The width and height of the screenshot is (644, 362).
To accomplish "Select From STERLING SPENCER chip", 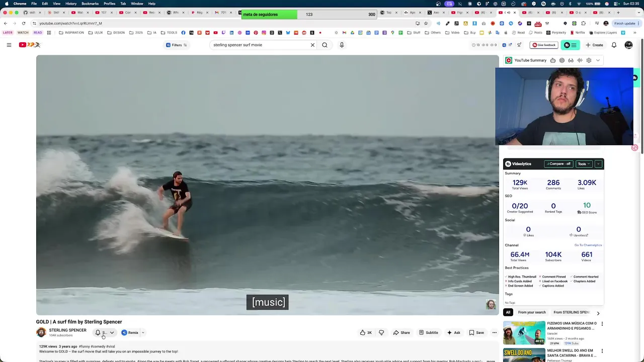I will tap(572, 312).
